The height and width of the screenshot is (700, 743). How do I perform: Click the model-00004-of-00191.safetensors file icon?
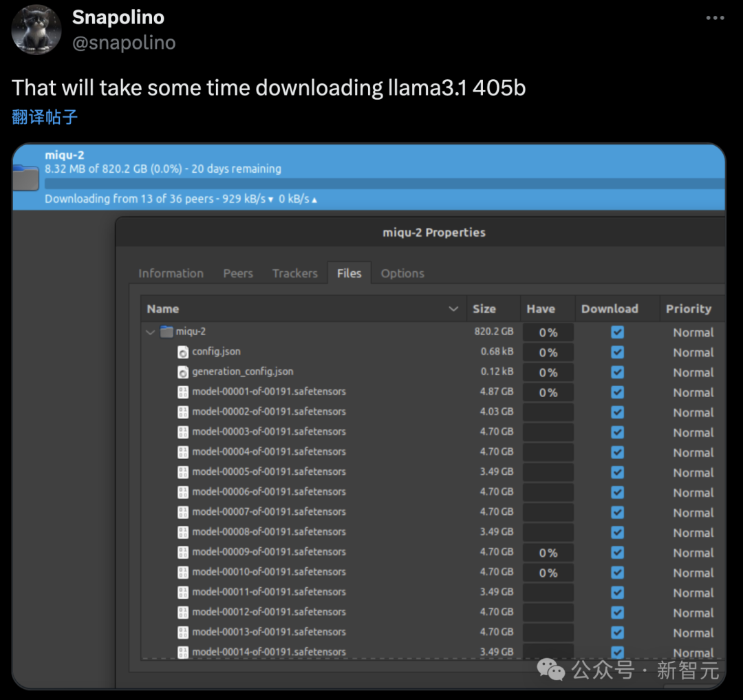click(183, 452)
